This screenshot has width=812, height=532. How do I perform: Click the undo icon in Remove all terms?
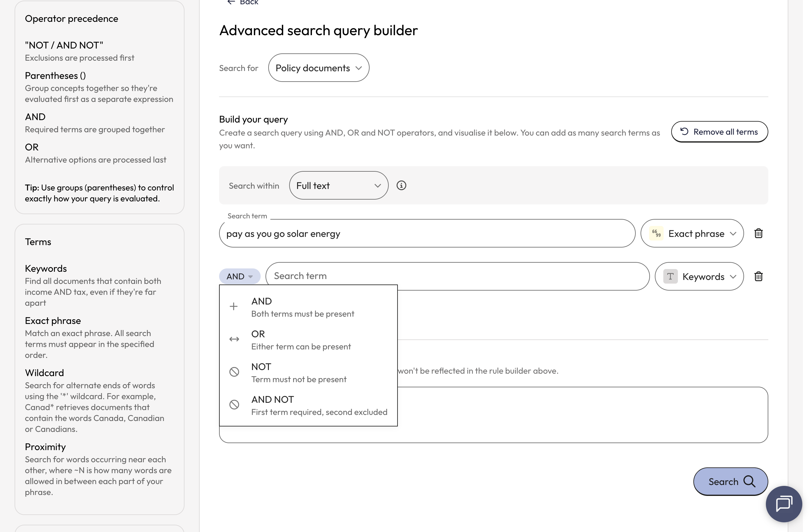(684, 131)
